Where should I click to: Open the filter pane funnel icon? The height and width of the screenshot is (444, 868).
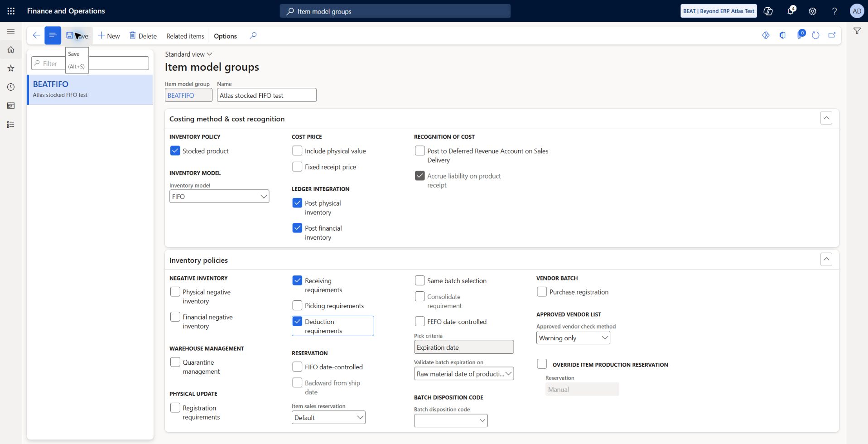[x=857, y=31]
